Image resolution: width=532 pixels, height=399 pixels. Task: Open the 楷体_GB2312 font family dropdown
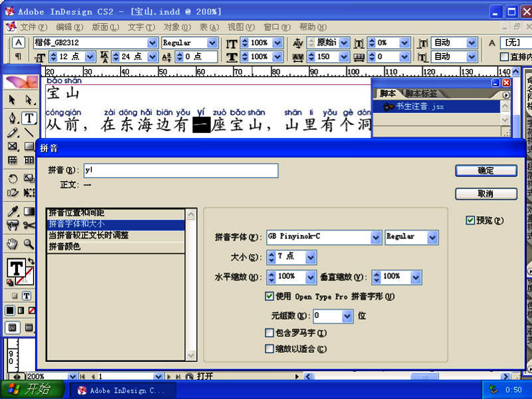[152, 42]
